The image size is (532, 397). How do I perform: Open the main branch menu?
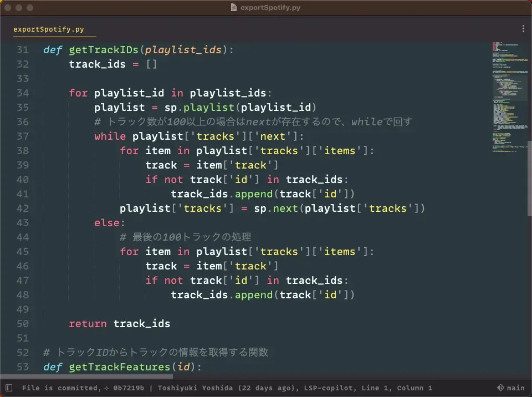click(515, 388)
